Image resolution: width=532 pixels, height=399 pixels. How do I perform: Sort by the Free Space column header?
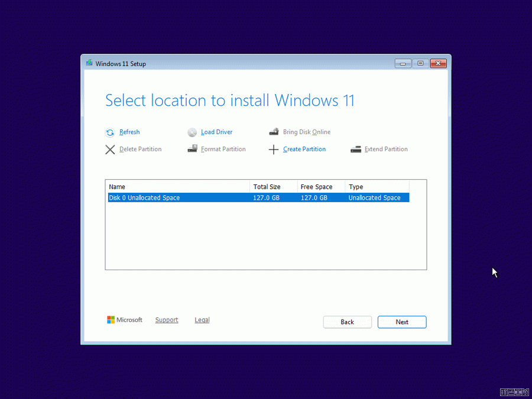click(x=320, y=187)
